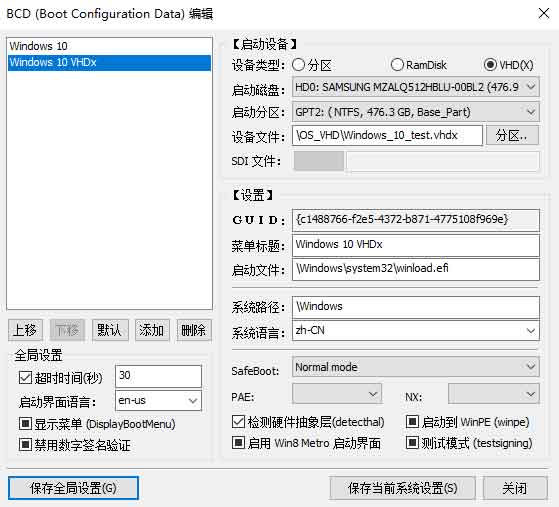Select the Windows 10 VHDx entry
The image size is (559, 507).
109,63
